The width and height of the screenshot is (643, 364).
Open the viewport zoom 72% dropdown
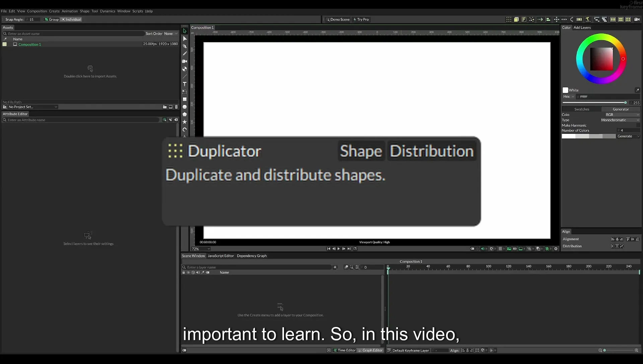(201, 249)
